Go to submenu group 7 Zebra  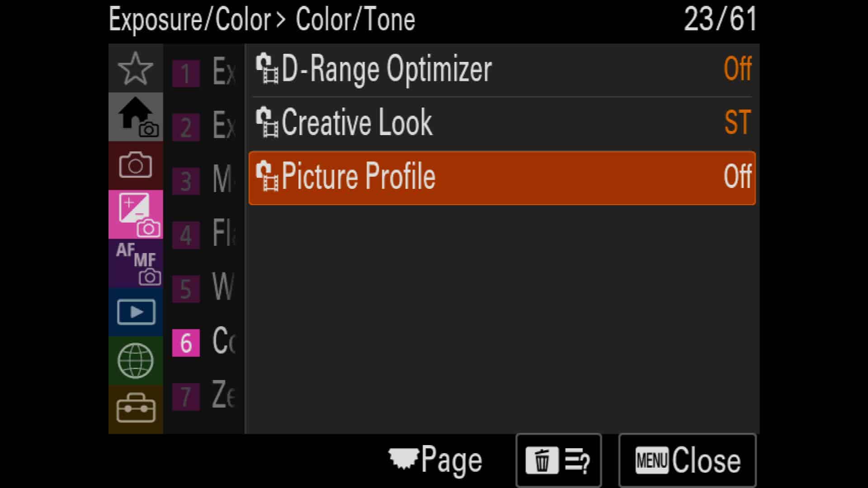(x=203, y=396)
